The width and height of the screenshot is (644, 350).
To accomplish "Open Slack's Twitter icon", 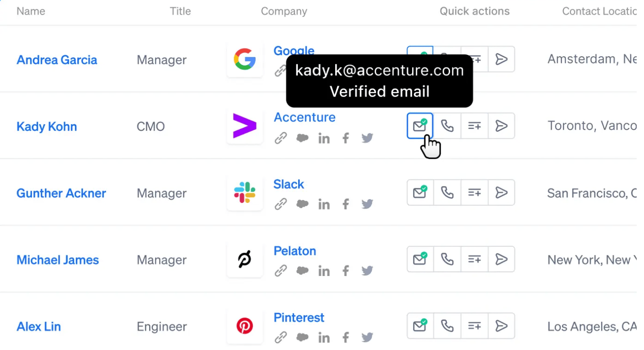I will (x=367, y=204).
